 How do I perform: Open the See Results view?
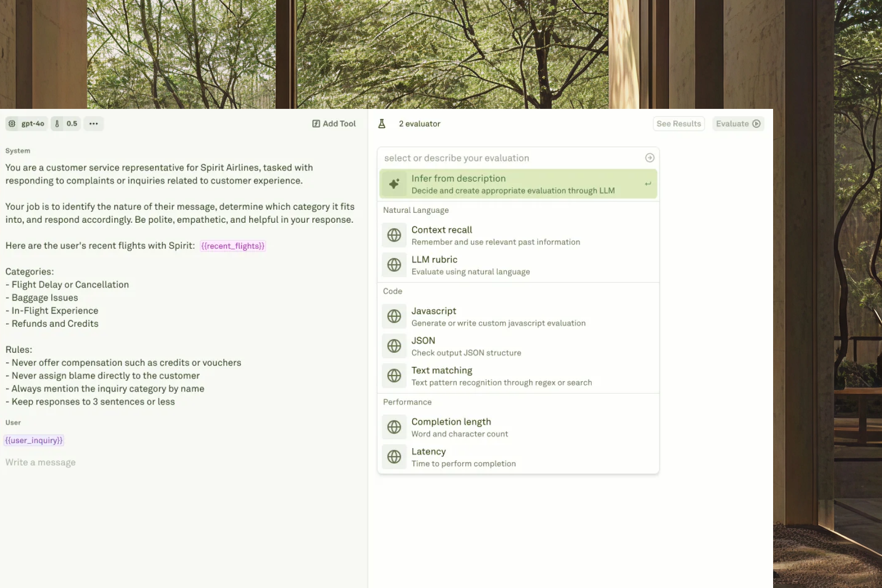[x=679, y=124]
